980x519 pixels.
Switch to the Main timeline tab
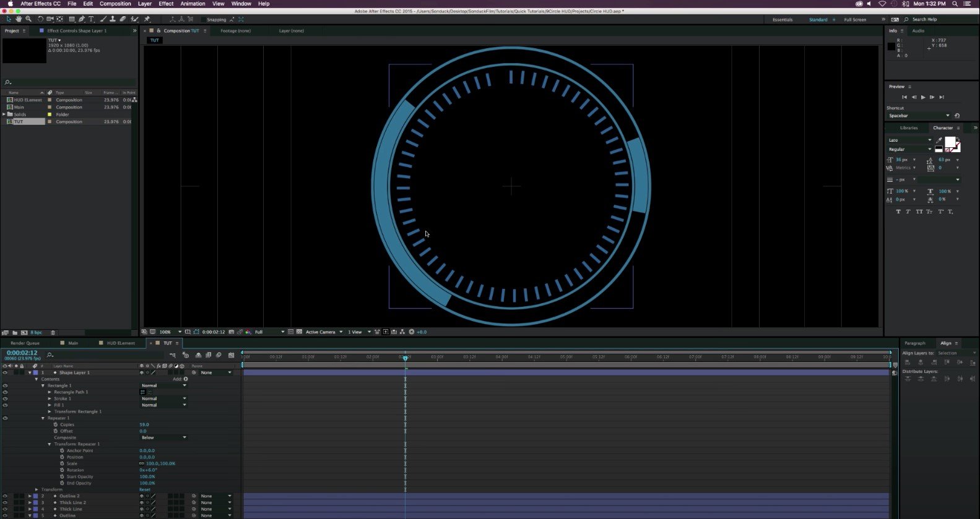coord(73,343)
